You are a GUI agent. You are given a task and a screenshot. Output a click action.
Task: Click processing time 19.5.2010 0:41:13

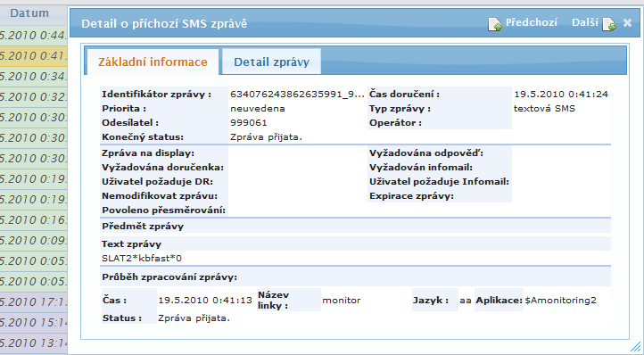(x=205, y=301)
